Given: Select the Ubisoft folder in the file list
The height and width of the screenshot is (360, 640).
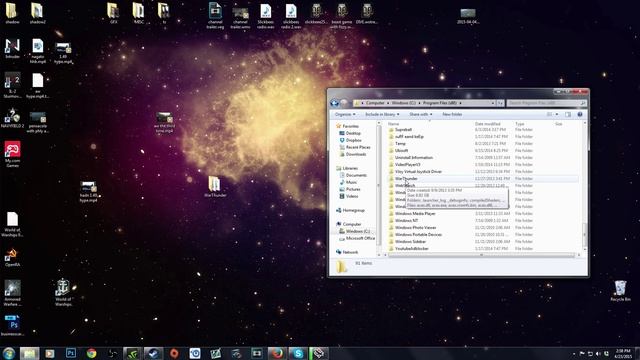Looking at the screenshot, I should [402, 151].
